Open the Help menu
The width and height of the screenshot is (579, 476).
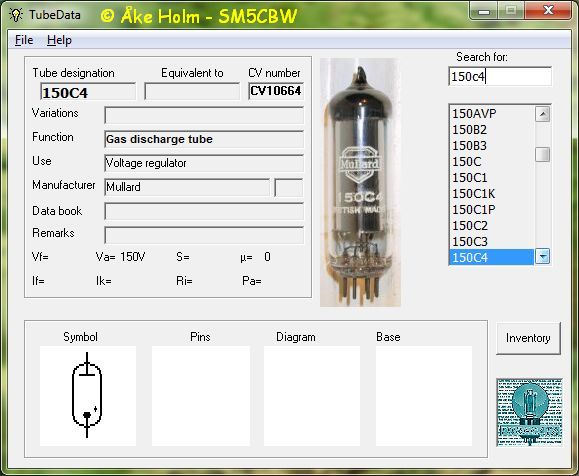tap(59, 40)
